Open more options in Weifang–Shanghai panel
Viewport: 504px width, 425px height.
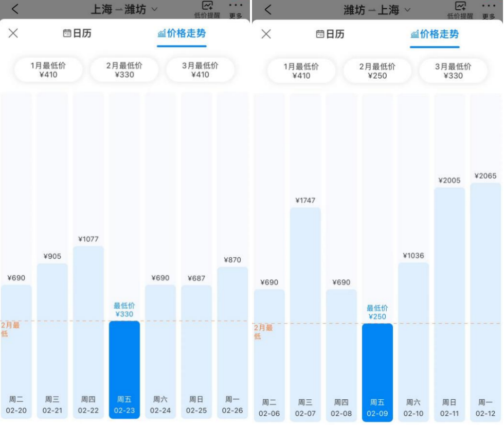point(489,10)
